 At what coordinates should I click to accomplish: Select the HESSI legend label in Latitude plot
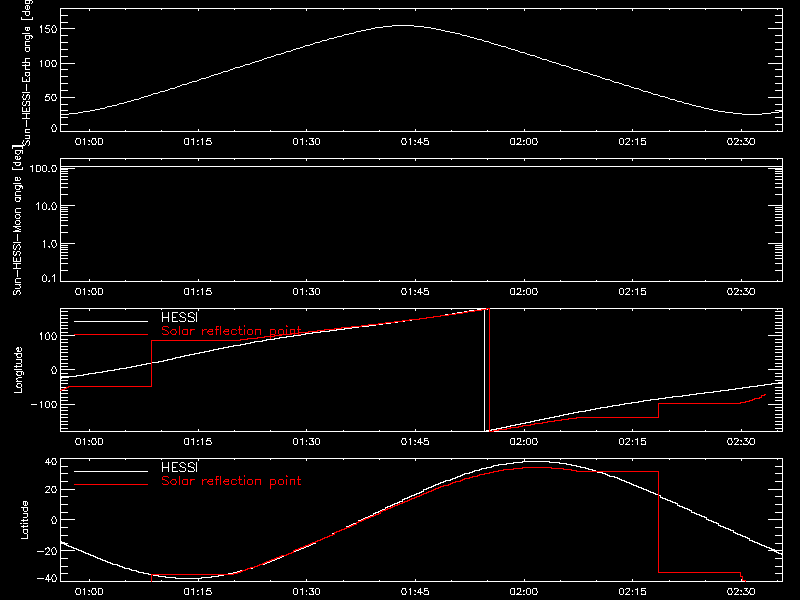[x=179, y=467]
